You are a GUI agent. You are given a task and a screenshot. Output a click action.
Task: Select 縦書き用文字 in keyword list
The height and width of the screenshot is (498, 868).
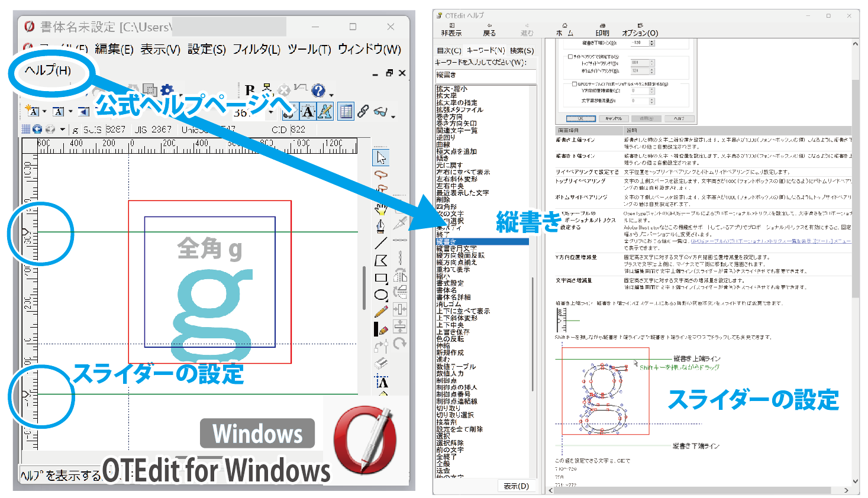457,248
